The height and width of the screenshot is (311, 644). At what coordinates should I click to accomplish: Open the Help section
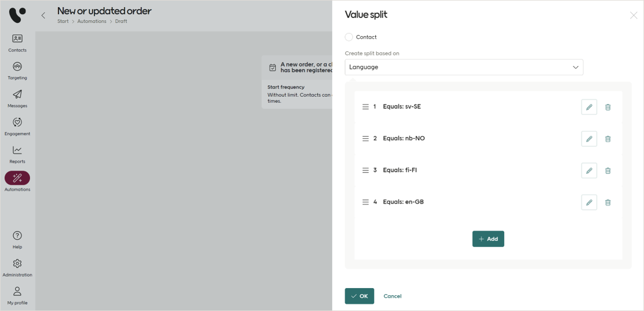[17, 240]
